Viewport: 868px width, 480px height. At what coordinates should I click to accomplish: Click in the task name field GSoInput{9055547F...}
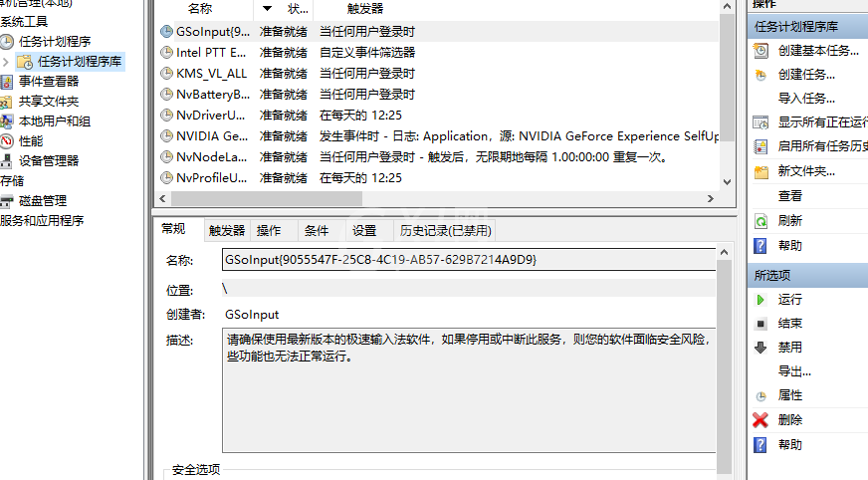pos(469,260)
